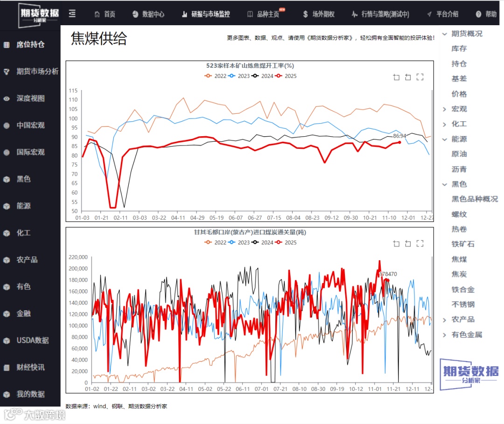Collapse the 期货概况 section chevron
The width and height of the screenshot is (504, 424).
(445, 34)
